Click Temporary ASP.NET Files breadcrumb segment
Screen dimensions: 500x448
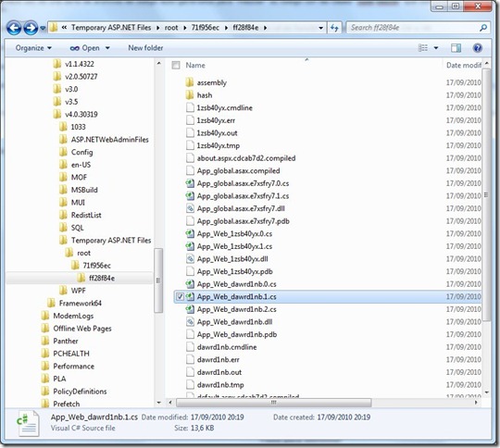pyautogui.click(x=111, y=28)
